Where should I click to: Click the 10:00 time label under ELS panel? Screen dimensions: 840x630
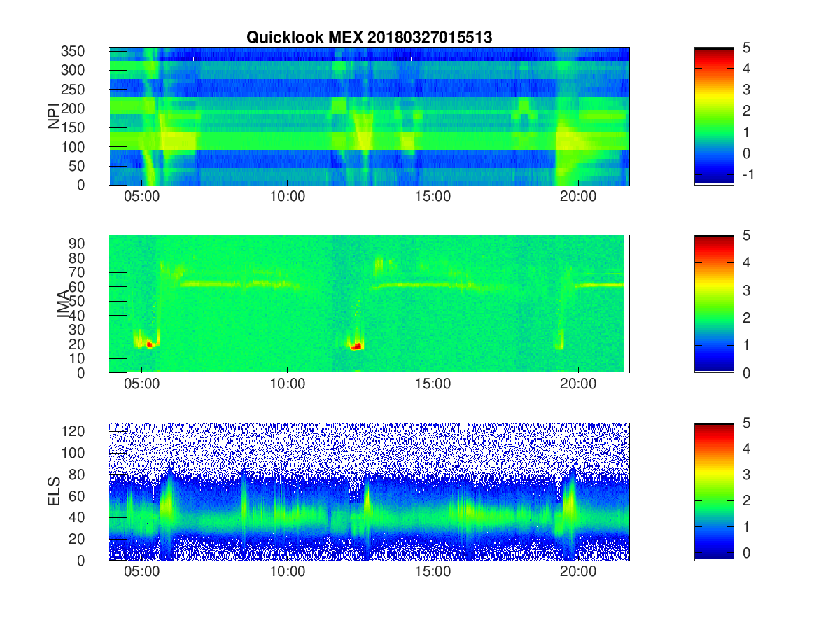[287, 572]
